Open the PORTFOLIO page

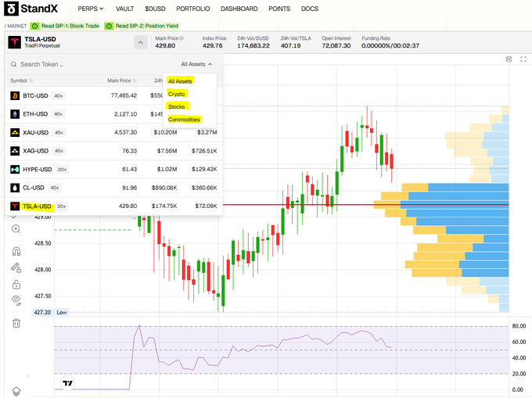[193, 9]
